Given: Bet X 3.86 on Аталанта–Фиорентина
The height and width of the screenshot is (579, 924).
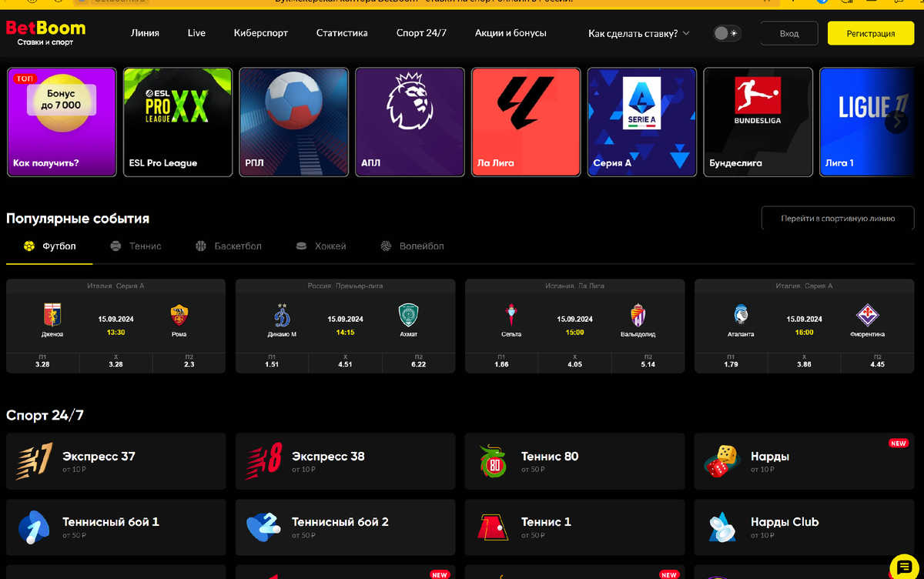Looking at the screenshot, I should click(x=804, y=361).
